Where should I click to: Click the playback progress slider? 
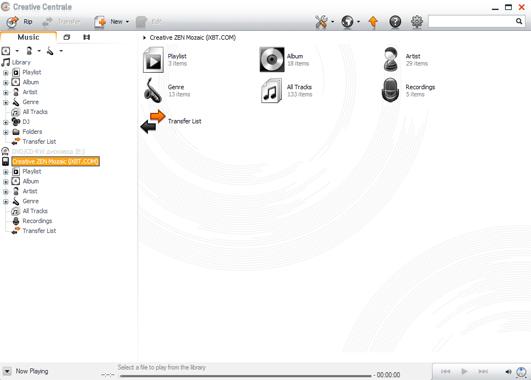(245, 376)
